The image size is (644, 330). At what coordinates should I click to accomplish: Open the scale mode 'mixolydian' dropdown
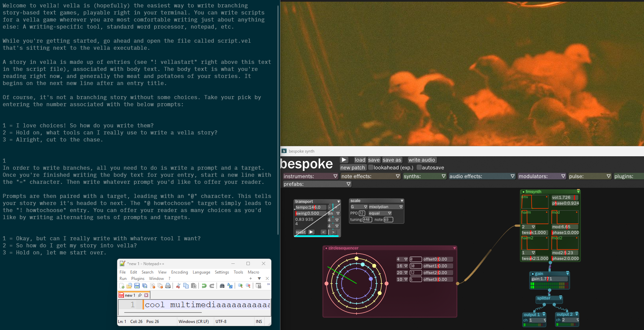click(386, 207)
